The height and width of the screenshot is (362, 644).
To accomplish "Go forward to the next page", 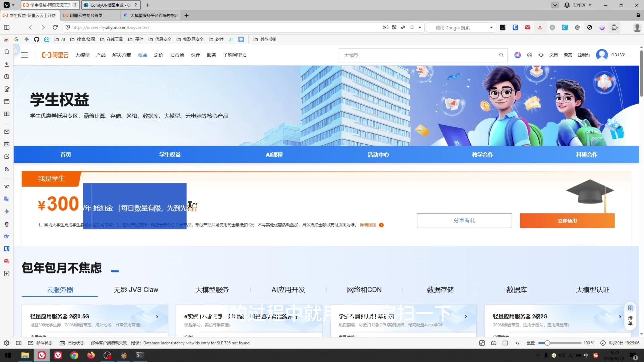I will pos(43,27).
